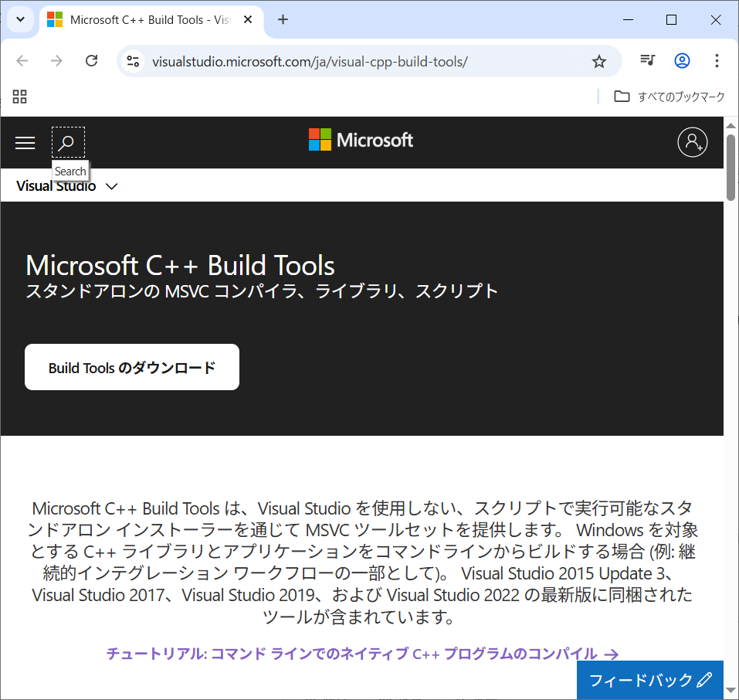Bookmark this page with the star icon
Image resolution: width=739 pixels, height=700 pixels.
coord(599,61)
